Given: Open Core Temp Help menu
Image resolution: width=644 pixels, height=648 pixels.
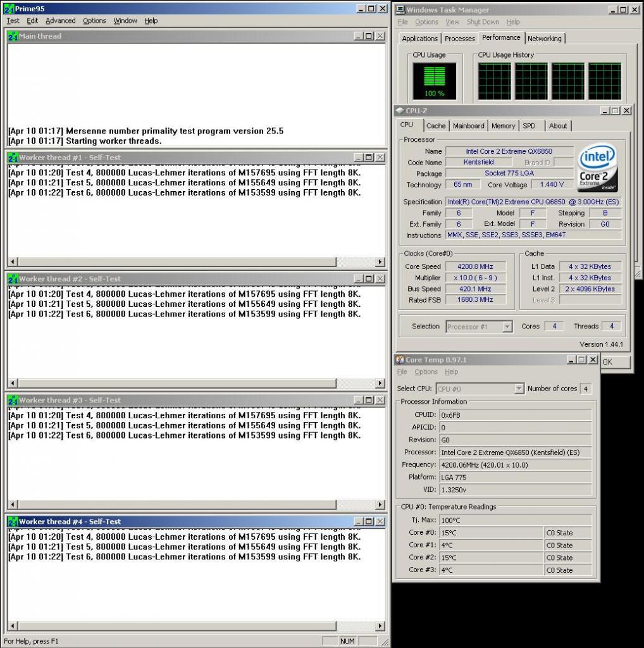Looking at the screenshot, I should coord(452,371).
